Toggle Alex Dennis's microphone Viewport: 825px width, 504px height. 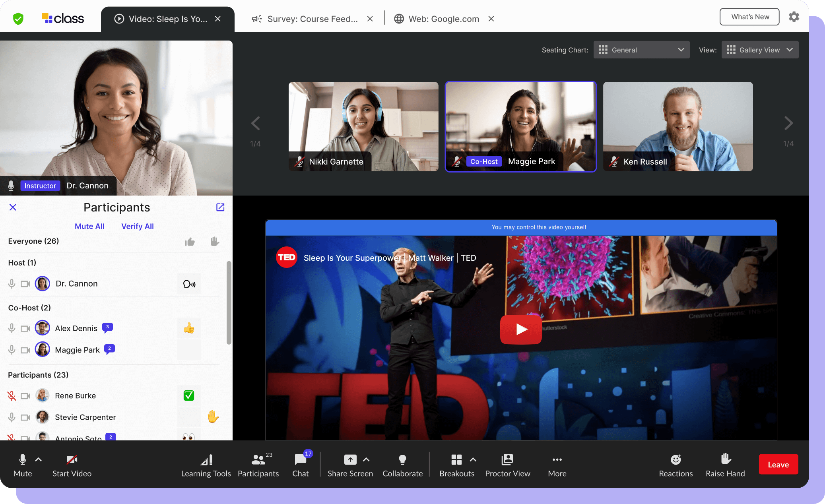(x=12, y=328)
